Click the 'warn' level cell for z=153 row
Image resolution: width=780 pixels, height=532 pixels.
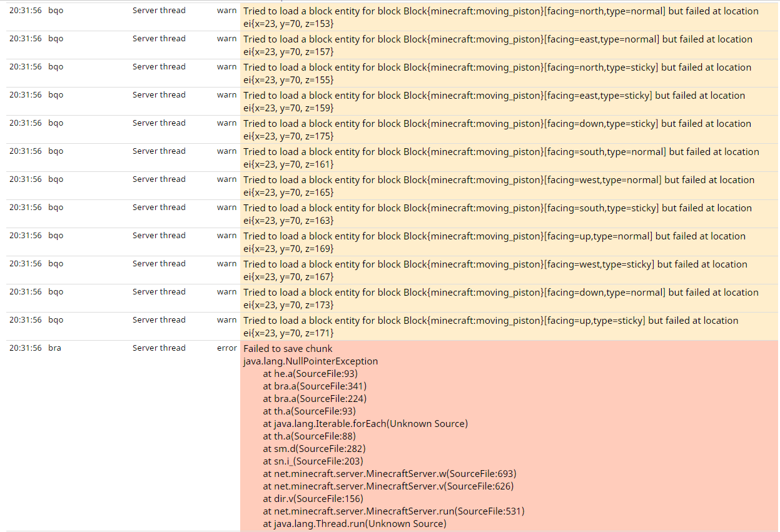(227, 11)
